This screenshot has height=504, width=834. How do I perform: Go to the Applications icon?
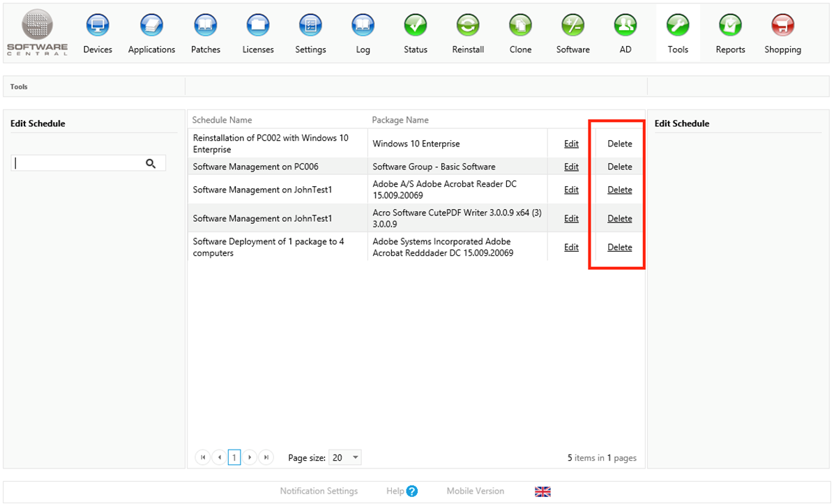tap(151, 26)
